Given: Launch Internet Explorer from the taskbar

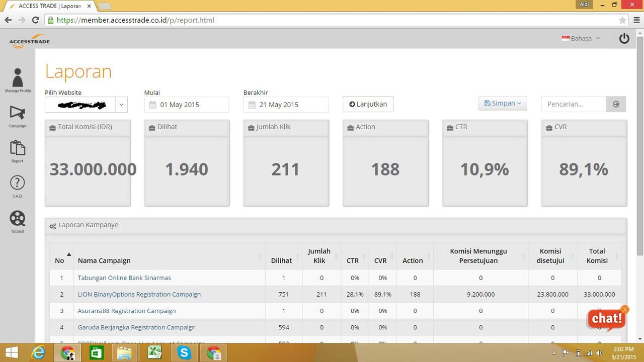Looking at the screenshot, I should pos(38,352).
